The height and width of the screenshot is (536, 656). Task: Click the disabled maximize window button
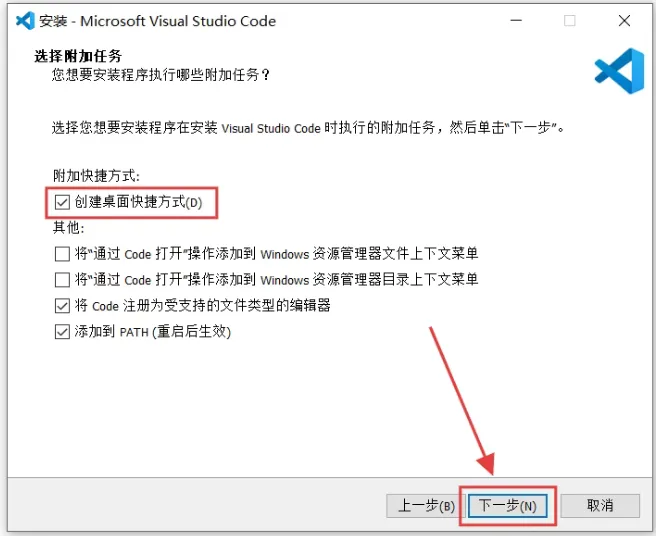569,21
